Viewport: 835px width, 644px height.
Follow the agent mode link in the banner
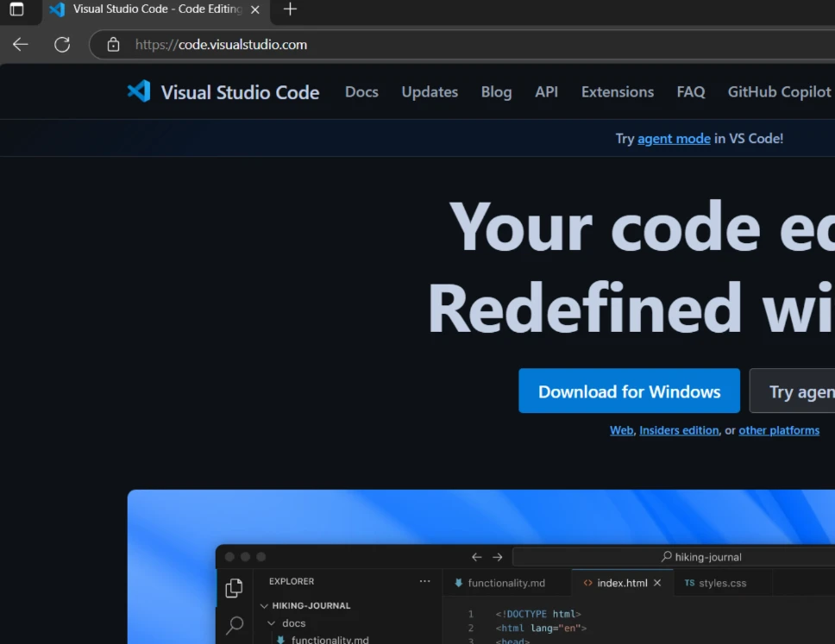pyautogui.click(x=674, y=139)
